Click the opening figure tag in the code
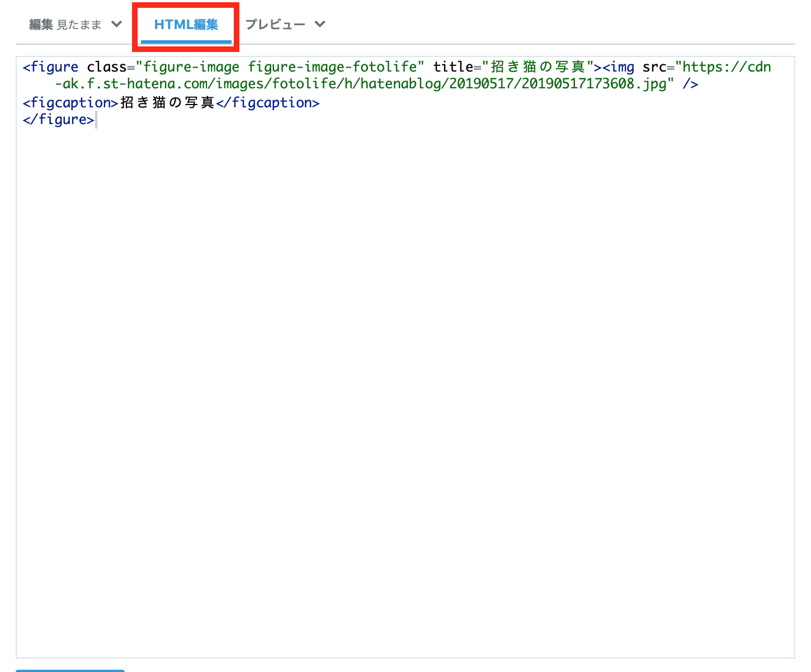This screenshot has width=811, height=672. pyautogui.click(x=50, y=67)
